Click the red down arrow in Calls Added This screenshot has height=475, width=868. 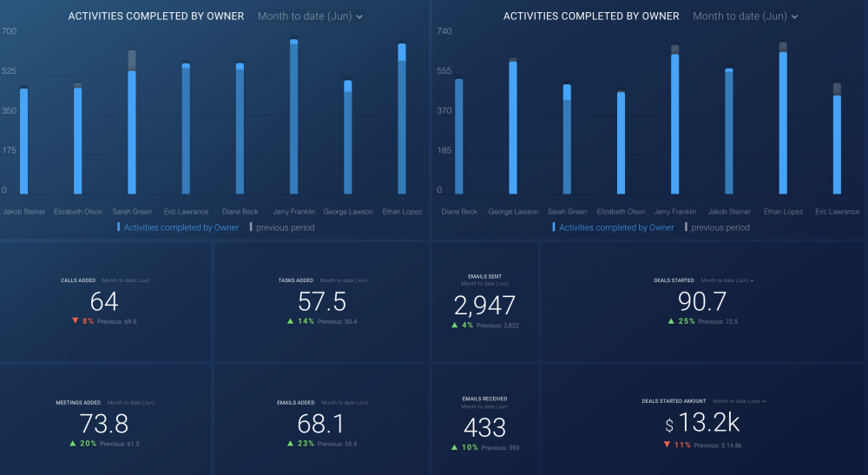click(76, 321)
